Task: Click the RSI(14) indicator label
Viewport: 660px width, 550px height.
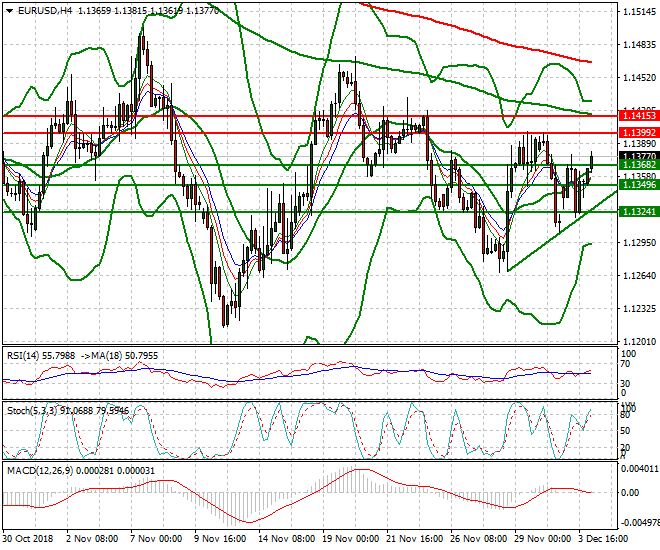Action: click(x=22, y=355)
